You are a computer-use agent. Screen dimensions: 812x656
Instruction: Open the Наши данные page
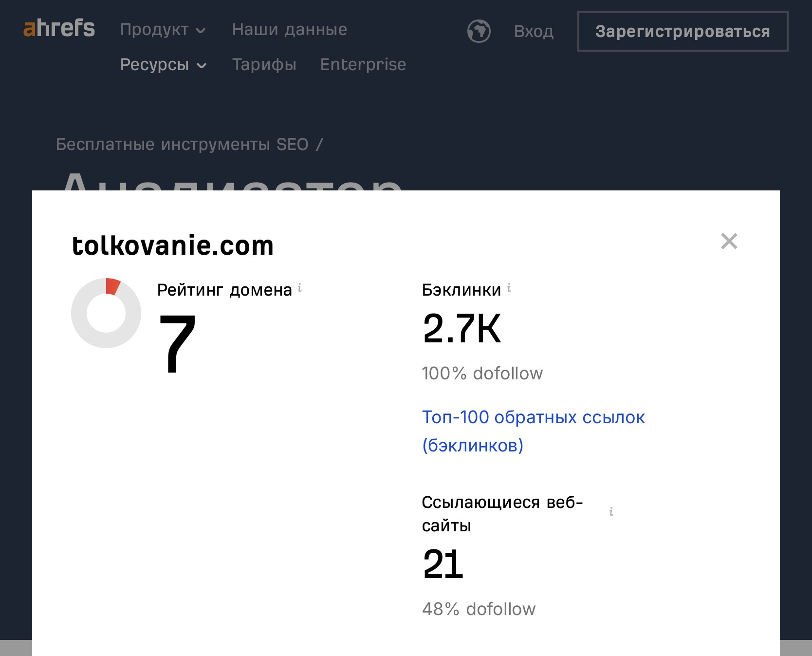click(x=290, y=30)
